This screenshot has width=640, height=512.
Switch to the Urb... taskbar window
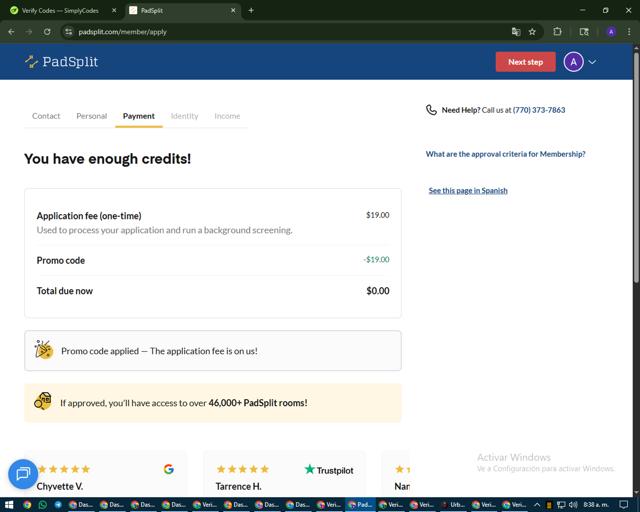point(453,505)
